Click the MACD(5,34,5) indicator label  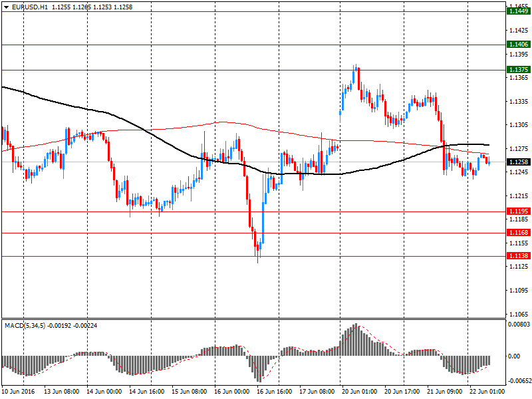[x=25, y=326]
